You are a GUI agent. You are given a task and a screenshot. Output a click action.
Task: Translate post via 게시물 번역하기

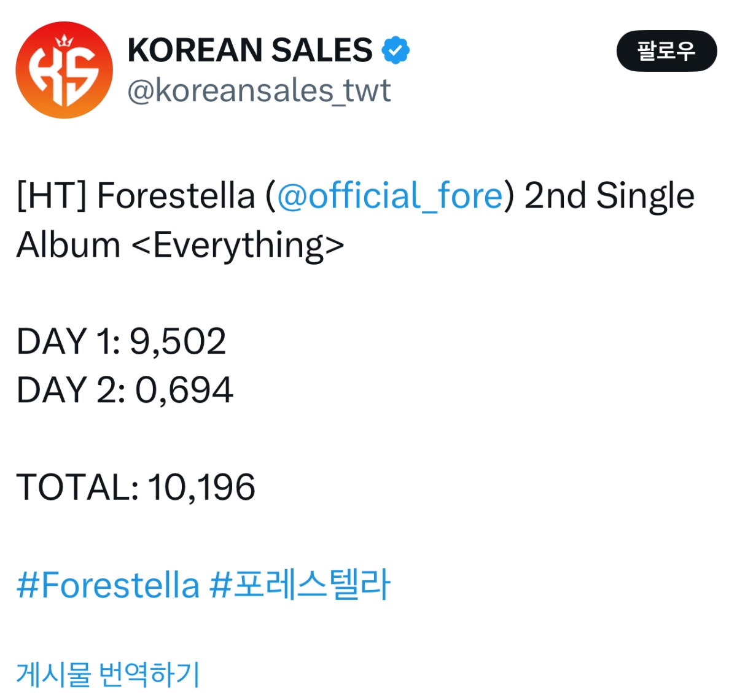108,674
